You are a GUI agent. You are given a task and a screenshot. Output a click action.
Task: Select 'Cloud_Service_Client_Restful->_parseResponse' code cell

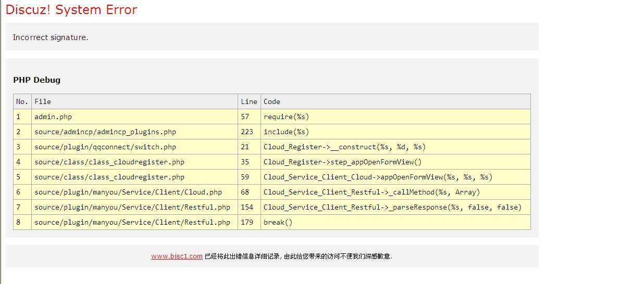[x=395, y=207]
